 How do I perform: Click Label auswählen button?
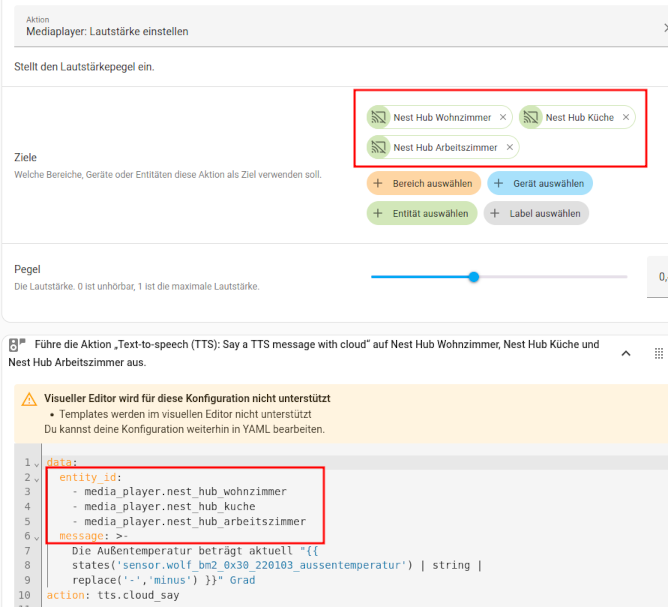pyautogui.click(x=536, y=213)
